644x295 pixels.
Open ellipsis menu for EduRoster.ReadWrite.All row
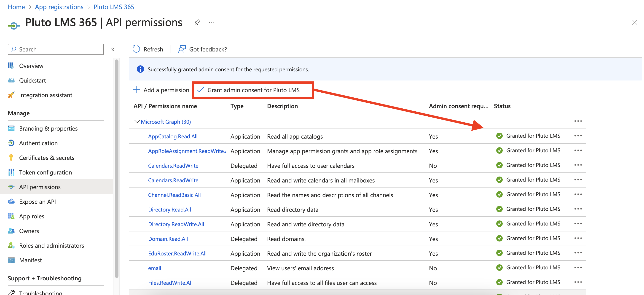tap(578, 253)
